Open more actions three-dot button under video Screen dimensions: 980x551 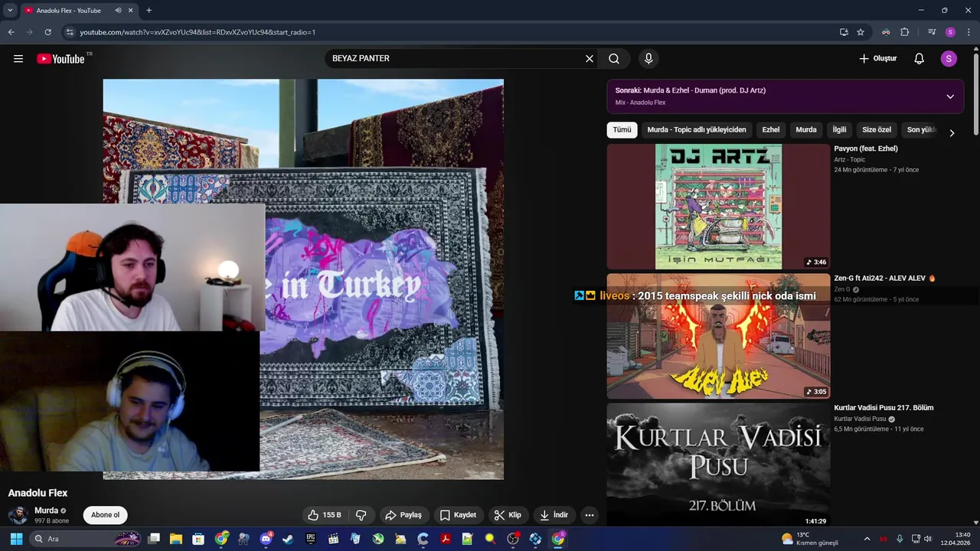click(590, 515)
